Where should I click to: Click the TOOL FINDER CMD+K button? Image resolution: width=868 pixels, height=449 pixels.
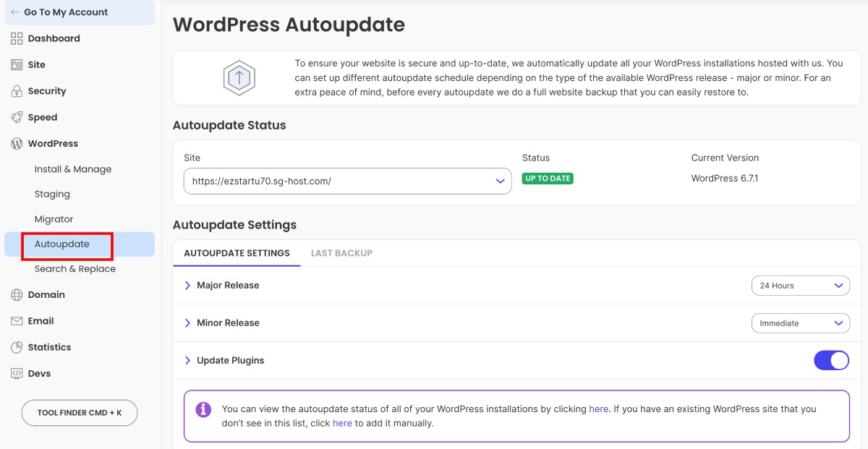click(x=79, y=413)
